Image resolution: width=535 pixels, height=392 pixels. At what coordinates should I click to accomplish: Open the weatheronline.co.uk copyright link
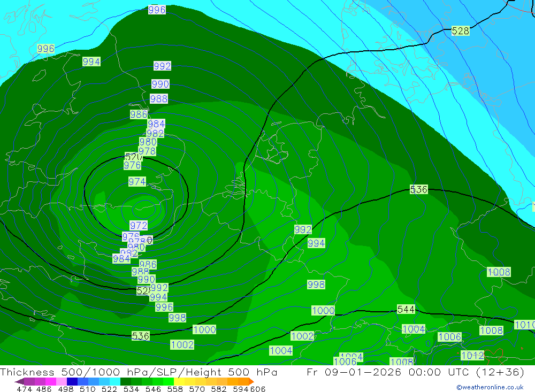tap(490, 387)
